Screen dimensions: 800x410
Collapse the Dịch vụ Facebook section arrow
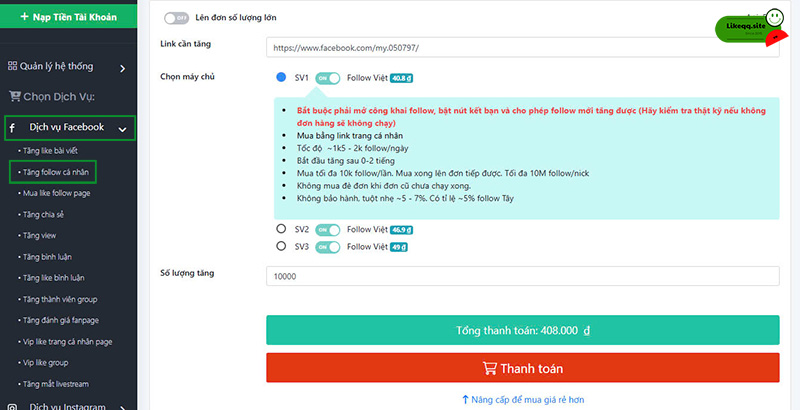point(122,128)
